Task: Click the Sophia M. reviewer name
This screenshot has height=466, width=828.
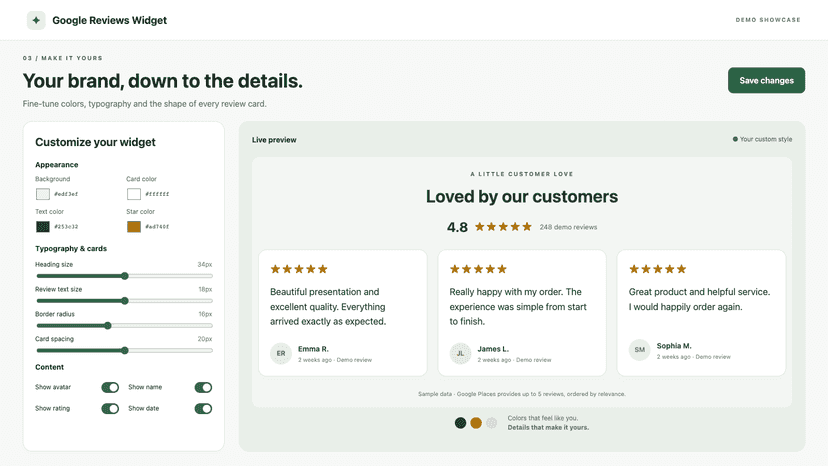Action: (x=674, y=346)
